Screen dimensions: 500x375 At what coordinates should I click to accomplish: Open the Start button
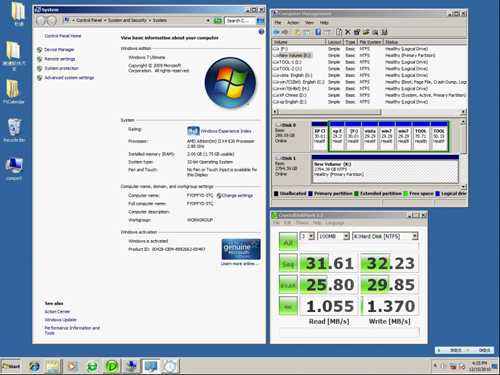point(11,366)
